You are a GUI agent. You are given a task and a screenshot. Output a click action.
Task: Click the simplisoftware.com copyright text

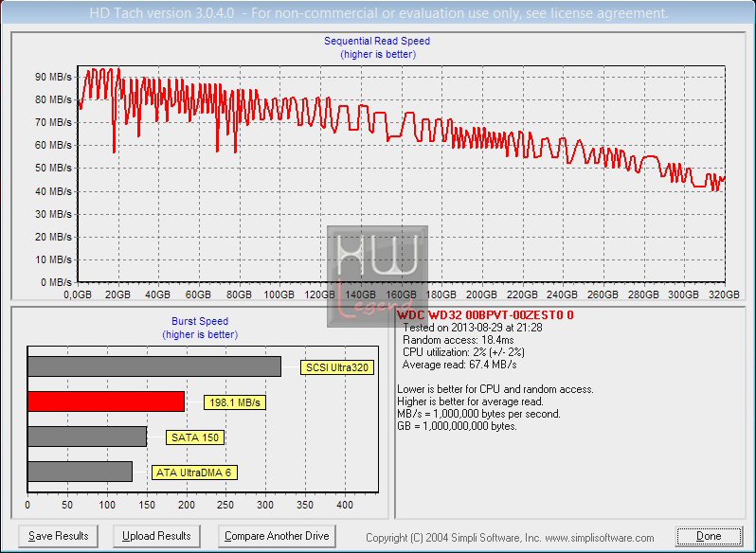click(x=510, y=538)
